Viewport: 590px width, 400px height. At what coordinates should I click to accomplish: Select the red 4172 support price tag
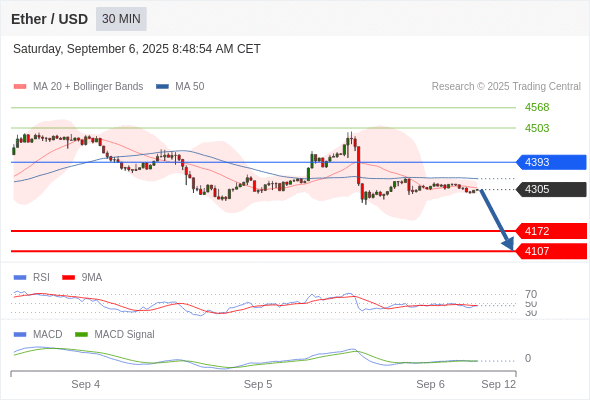[551, 231]
